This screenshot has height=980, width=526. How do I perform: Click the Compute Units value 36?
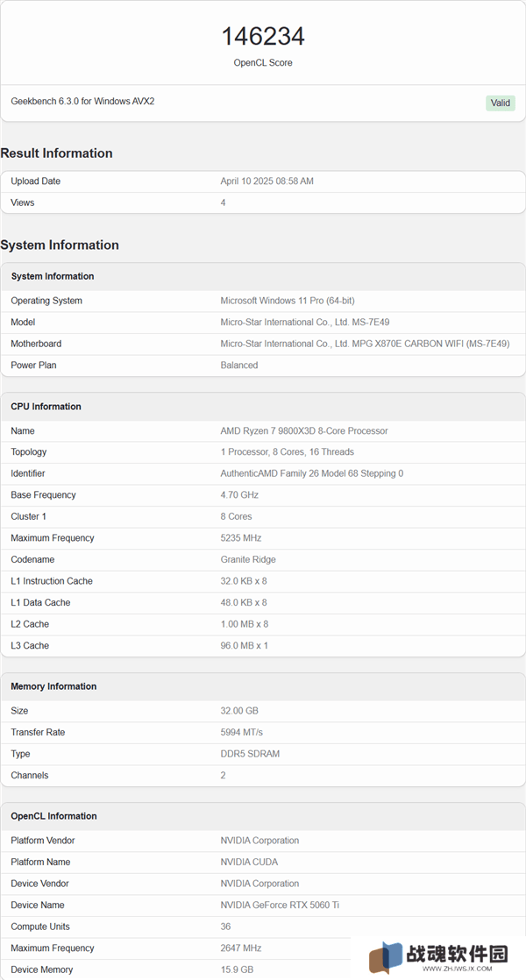point(225,927)
